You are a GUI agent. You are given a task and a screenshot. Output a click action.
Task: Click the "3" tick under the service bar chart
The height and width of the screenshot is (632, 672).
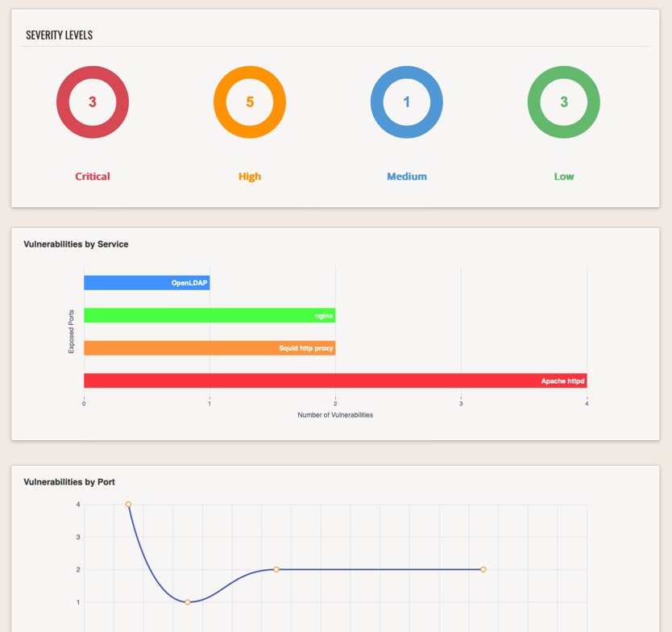coord(461,404)
